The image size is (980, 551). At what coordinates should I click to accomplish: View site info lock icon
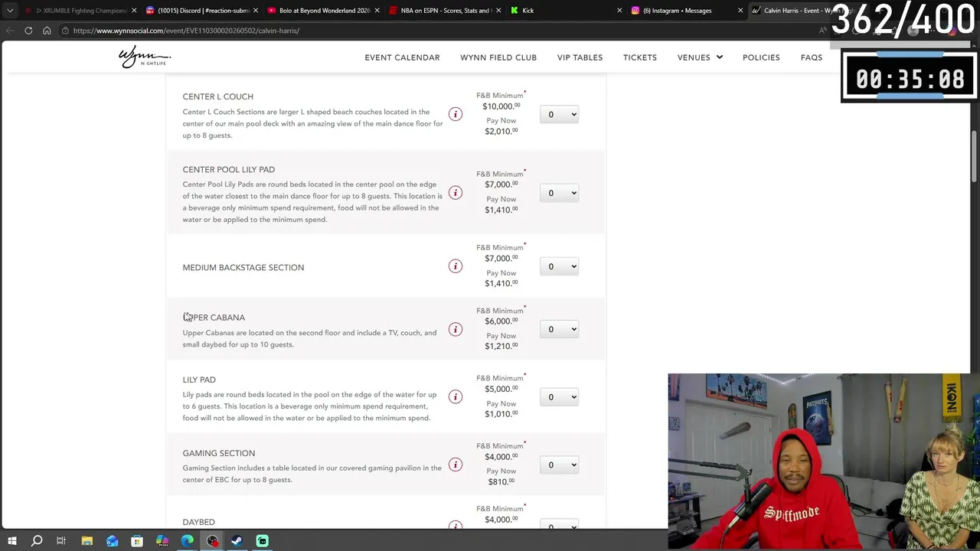pos(66,31)
